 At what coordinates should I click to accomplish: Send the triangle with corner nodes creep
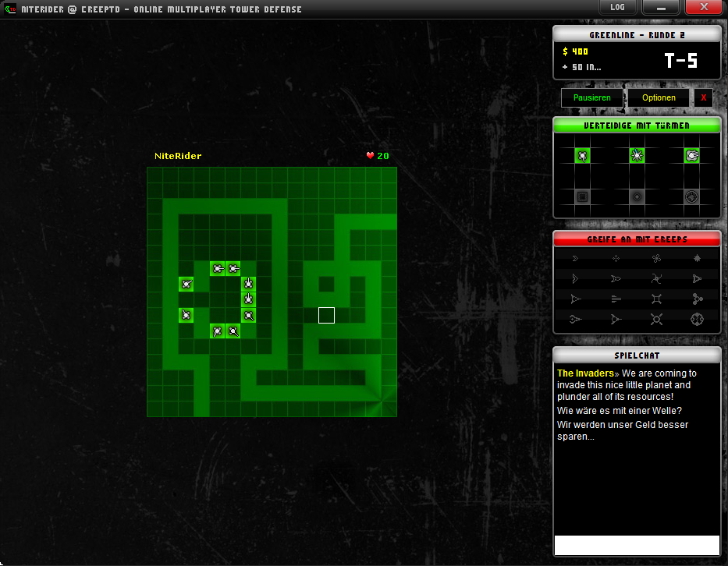pos(697,278)
